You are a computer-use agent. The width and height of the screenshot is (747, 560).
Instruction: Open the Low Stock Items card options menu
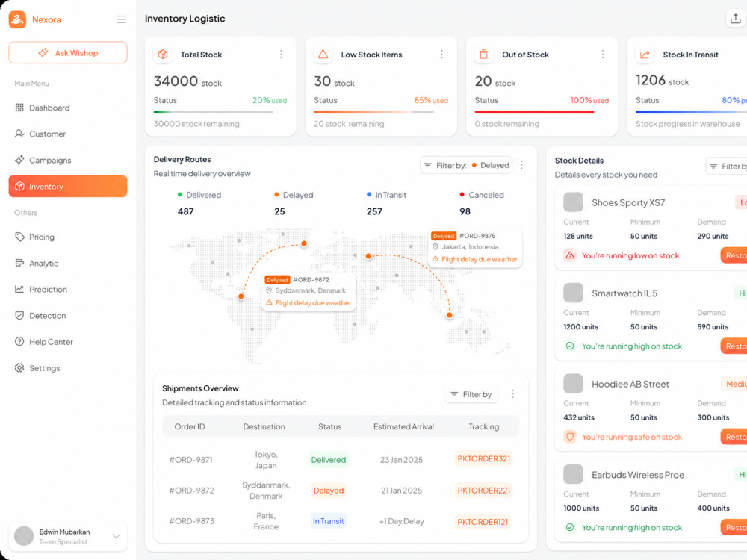(441, 55)
